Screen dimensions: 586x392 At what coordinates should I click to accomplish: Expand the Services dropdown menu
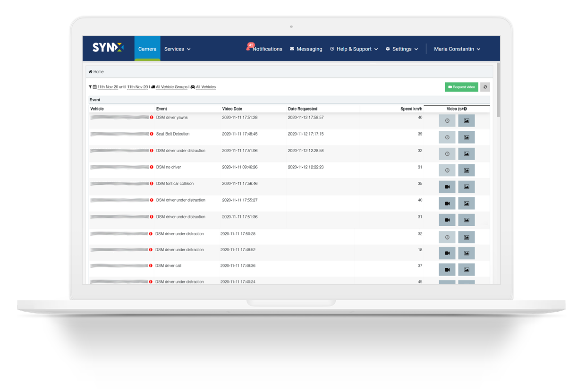click(x=177, y=49)
